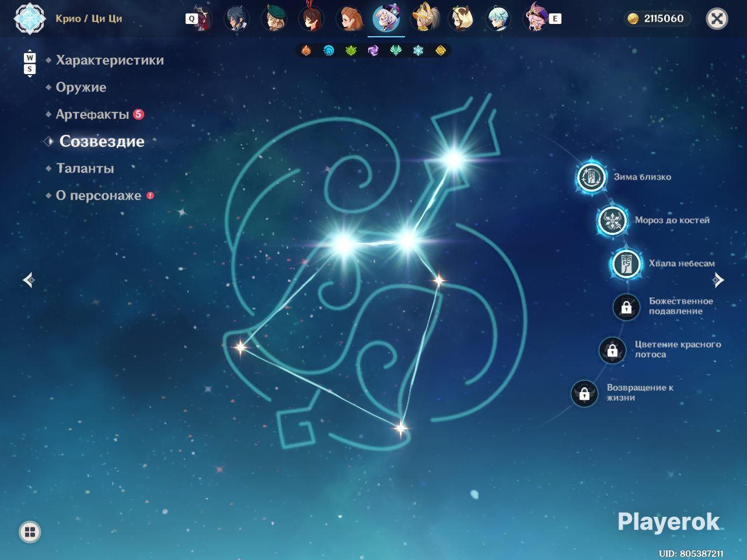Viewport: 747px width, 560px height.
Task: Filter characters by Cryo element
Action: pos(418,51)
